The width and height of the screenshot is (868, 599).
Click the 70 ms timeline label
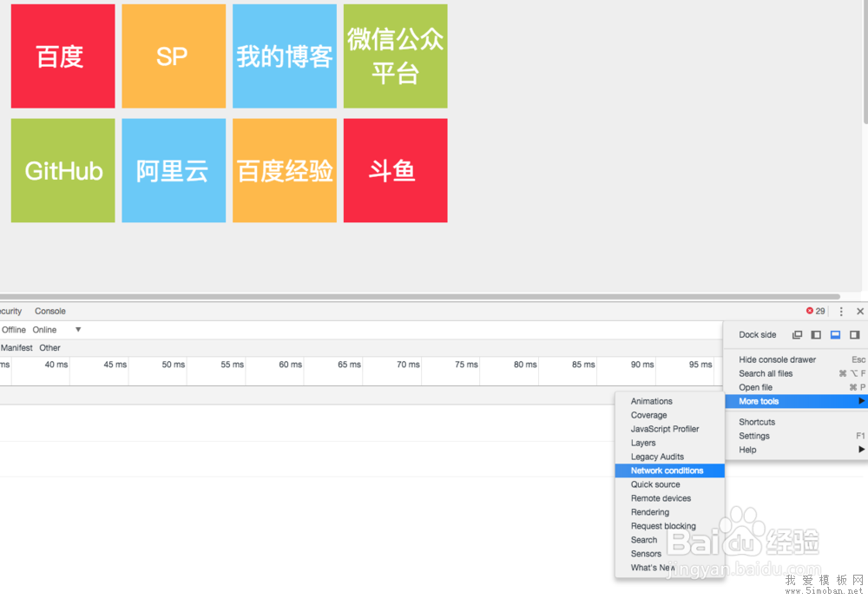click(x=408, y=365)
